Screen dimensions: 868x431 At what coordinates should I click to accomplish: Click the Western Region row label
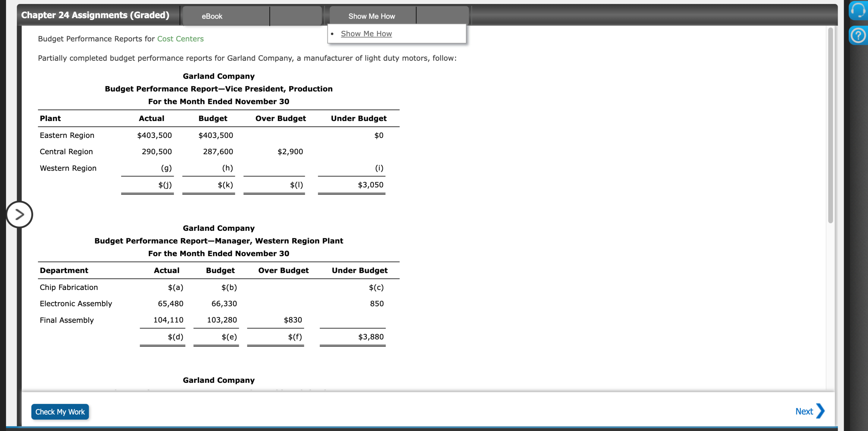point(68,168)
